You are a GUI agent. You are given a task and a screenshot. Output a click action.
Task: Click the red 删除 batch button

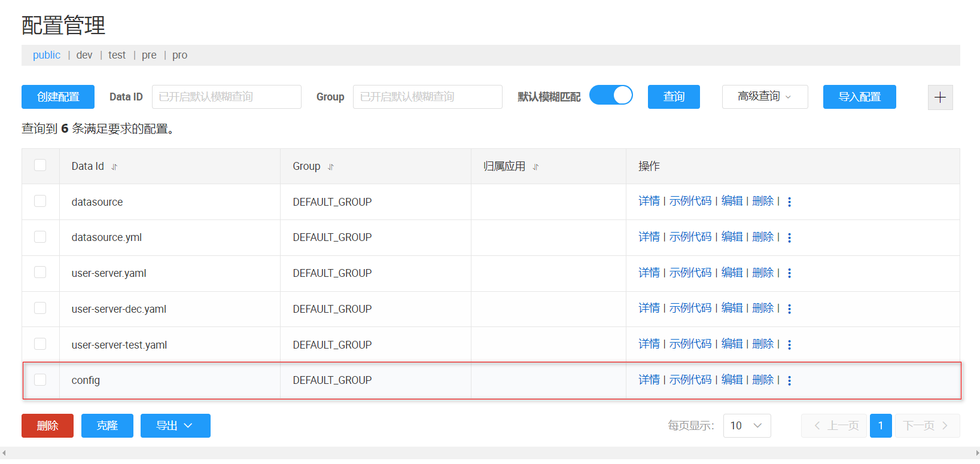(47, 426)
